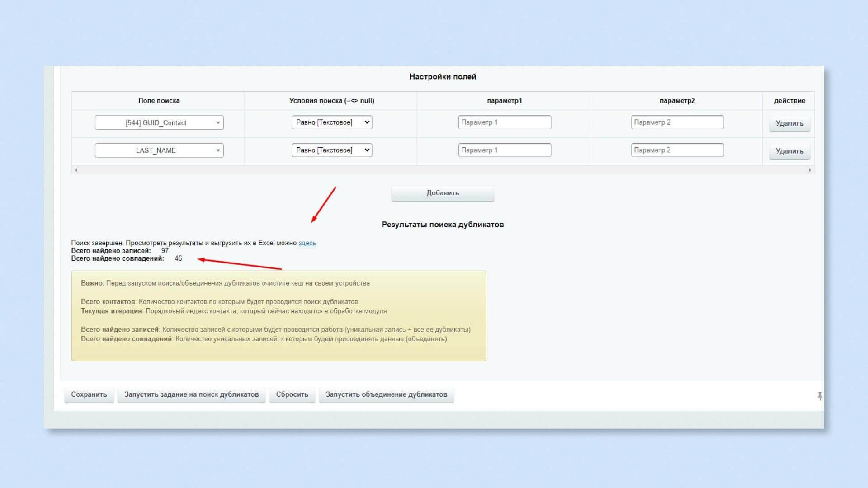This screenshot has height=488, width=868.
Task: Click the horizontal scrollbar track under table
Action: 443,170
